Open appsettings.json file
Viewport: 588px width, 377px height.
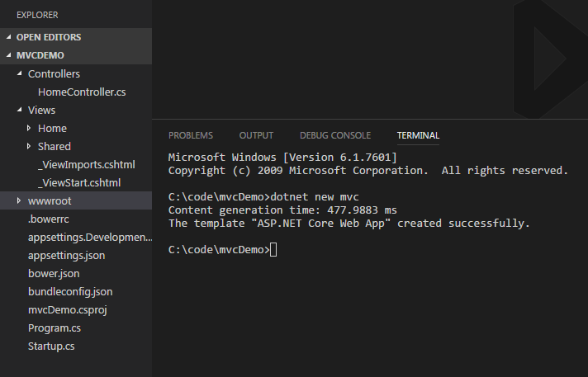click(x=66, y=256)
